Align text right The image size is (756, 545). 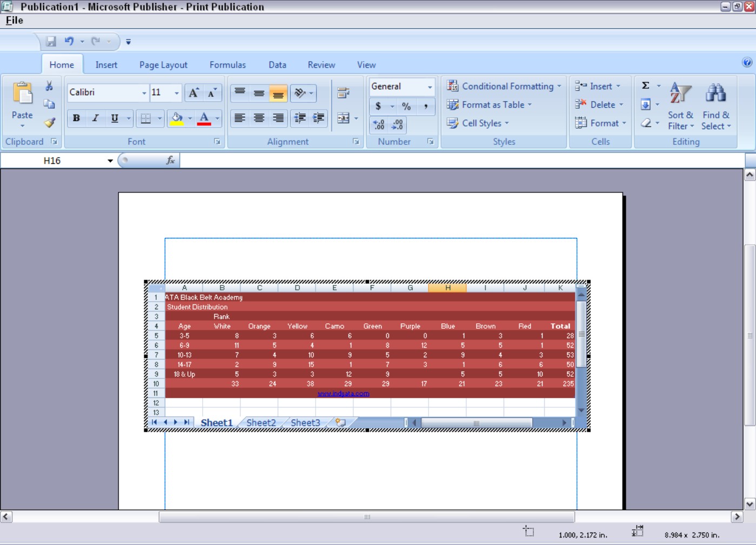278,118
